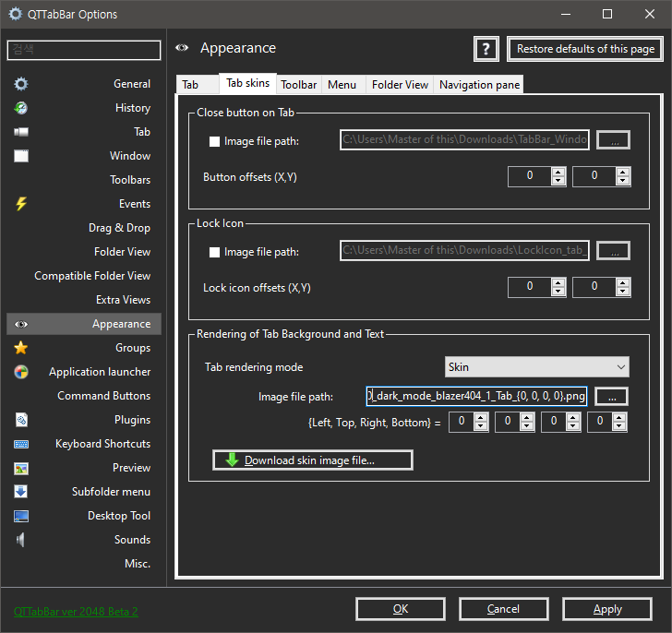Open the Menu subtab

click(342, 85)
